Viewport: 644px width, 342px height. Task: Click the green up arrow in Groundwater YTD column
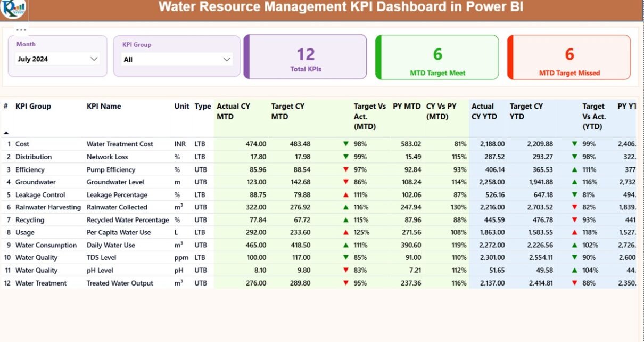(574, 182)
